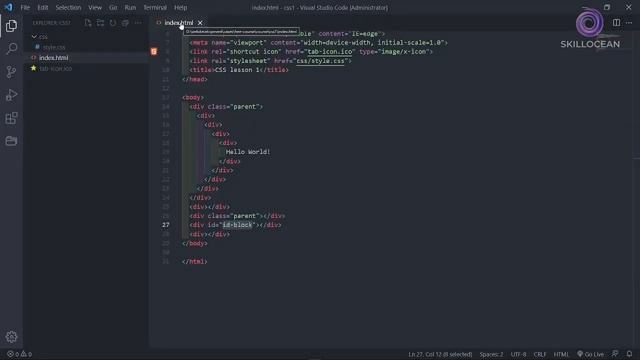
Task: Open tab-icon.ico file in Explorer
Action: coord(56,69)
